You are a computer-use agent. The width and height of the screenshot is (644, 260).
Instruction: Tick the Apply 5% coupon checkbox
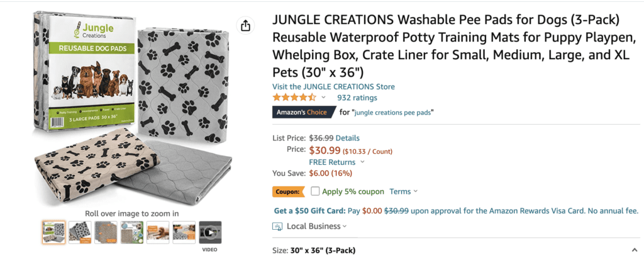(315, 191)
